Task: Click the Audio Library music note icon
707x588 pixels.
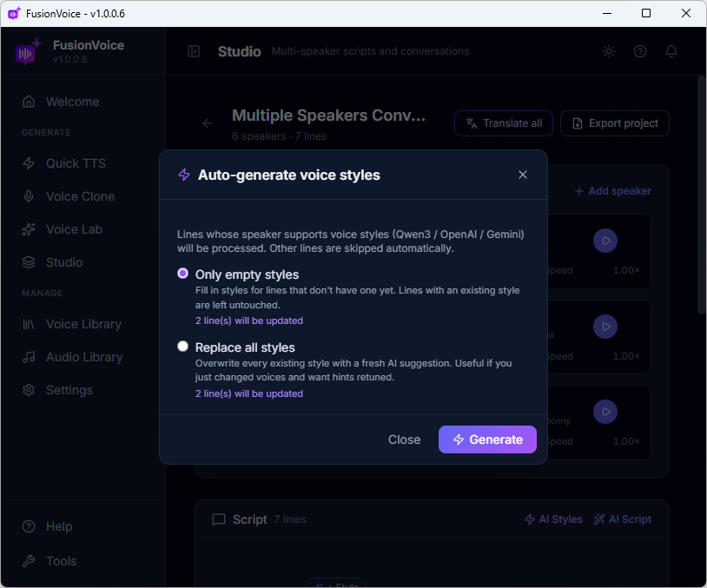Action: (29, 357)
